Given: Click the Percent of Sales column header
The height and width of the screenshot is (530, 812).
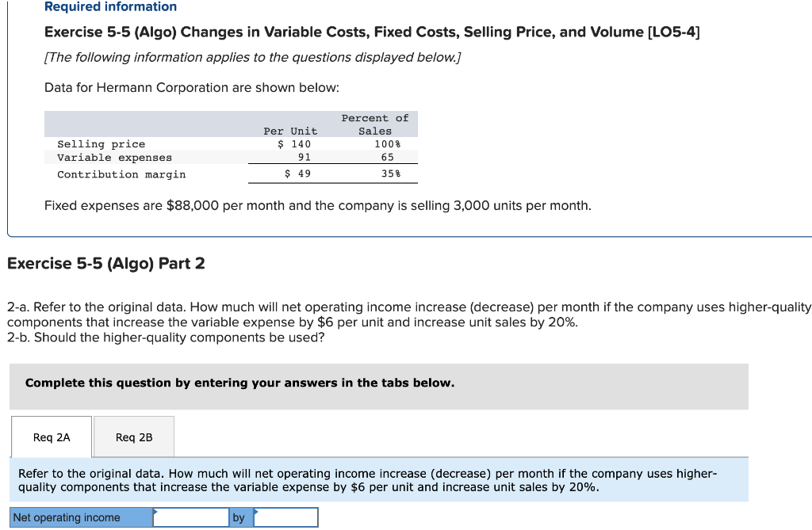Looking at the screenshot, I should point(375,124).
